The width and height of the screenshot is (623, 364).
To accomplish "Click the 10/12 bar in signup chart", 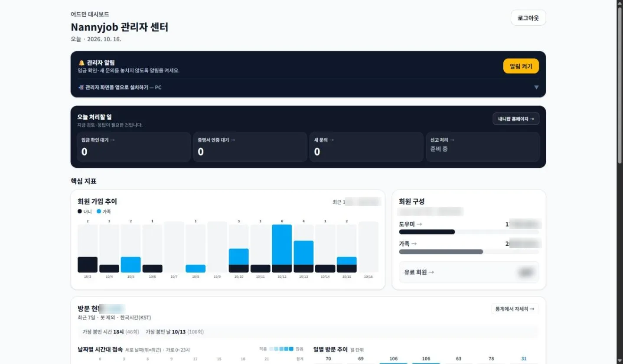I will click(282, 248).
